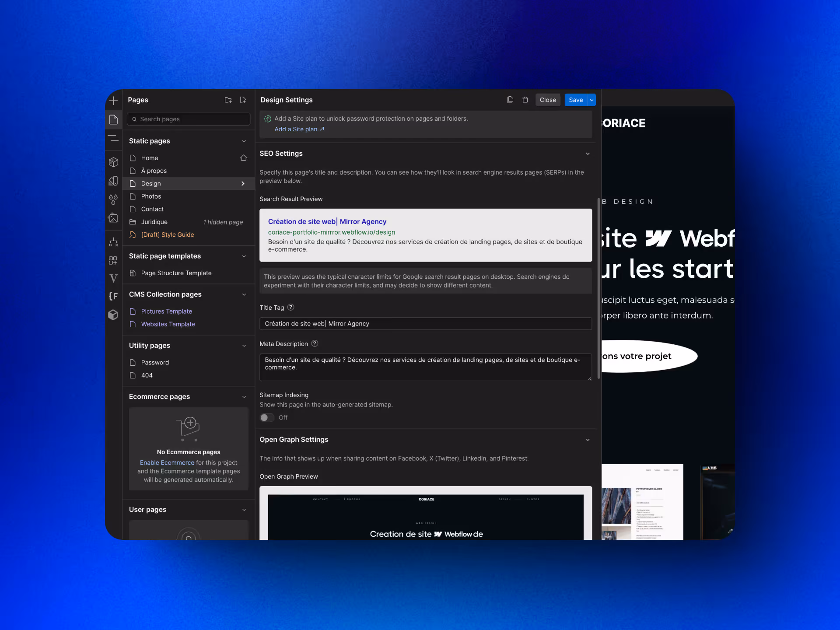Create a new folder in Pages
The image size is (840, 630).
point(228,100)
